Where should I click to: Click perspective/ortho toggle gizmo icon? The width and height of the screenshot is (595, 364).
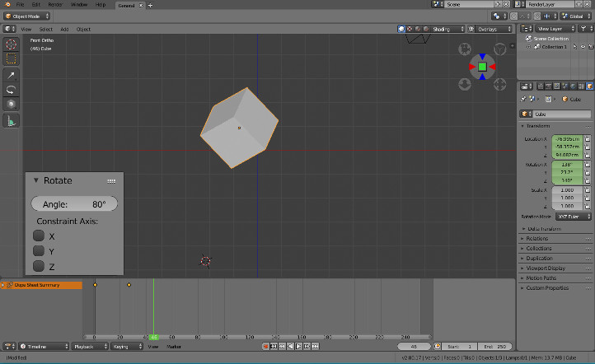[499, 49]
